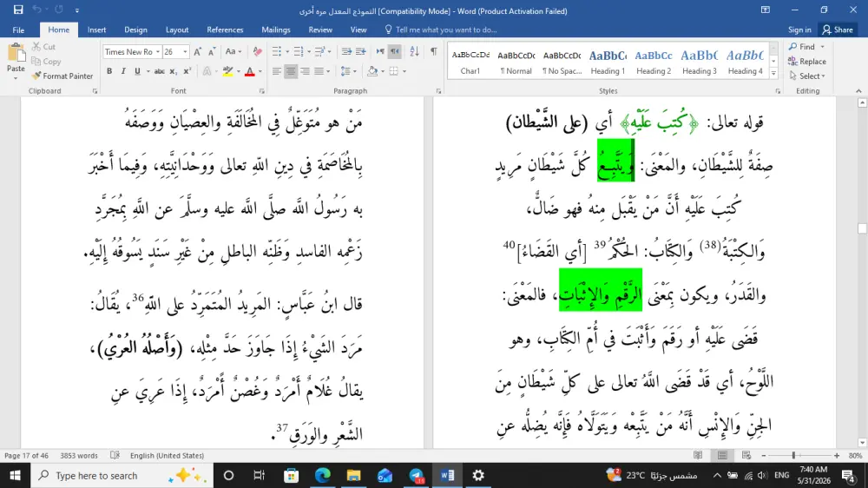868x488 pixels.
Task: Open File Explorer from the taskbar
Action: click(353, 475)
